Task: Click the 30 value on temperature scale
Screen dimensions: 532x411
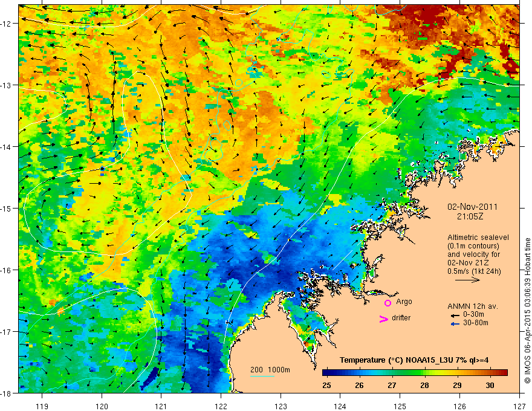Action: [x=490, y=385]
